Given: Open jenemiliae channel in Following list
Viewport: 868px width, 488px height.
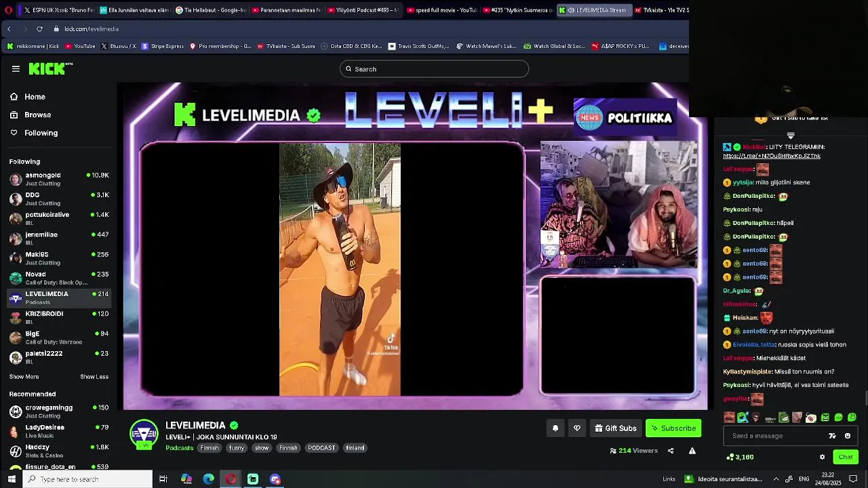Looking at the screenshot, I should [x=59, y=238].
